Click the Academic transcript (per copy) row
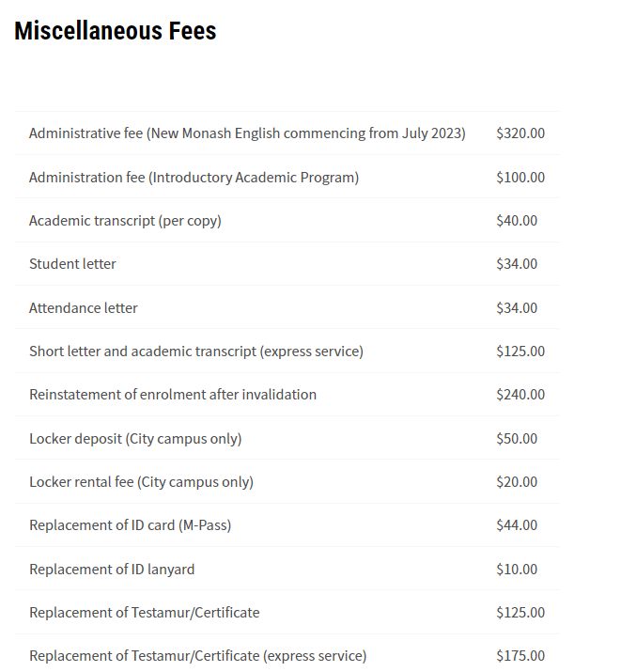Viewport: 636px width, 672px height. click(125, 221)
